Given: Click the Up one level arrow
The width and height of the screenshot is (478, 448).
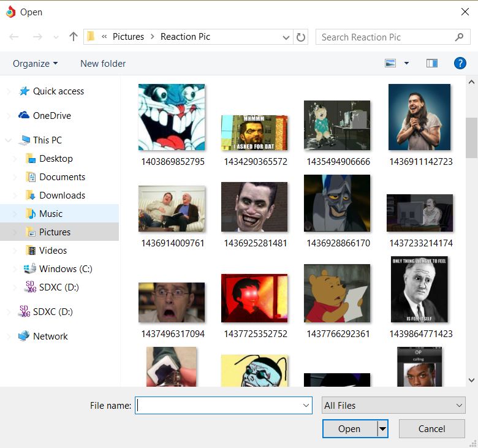Looking at the screenshot, I should pos(74,37).
